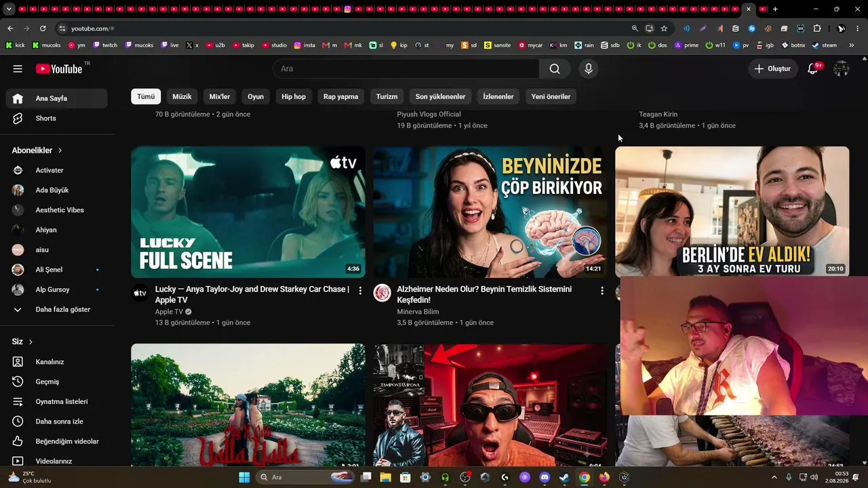Image resolution: width=868 pixels, height=488 pixels.
Task: Show more bookmarks with the chevron
Action: [852, 45]
